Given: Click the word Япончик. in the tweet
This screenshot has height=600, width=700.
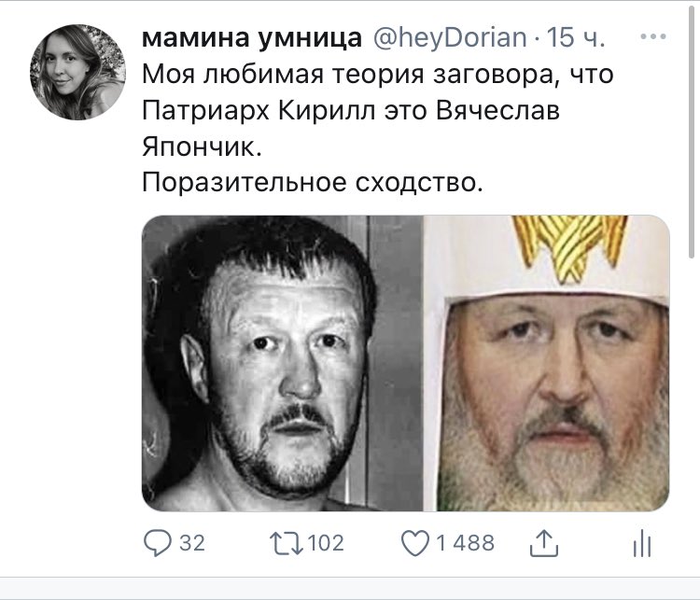Looking at the screenshot, I should 202,147.
